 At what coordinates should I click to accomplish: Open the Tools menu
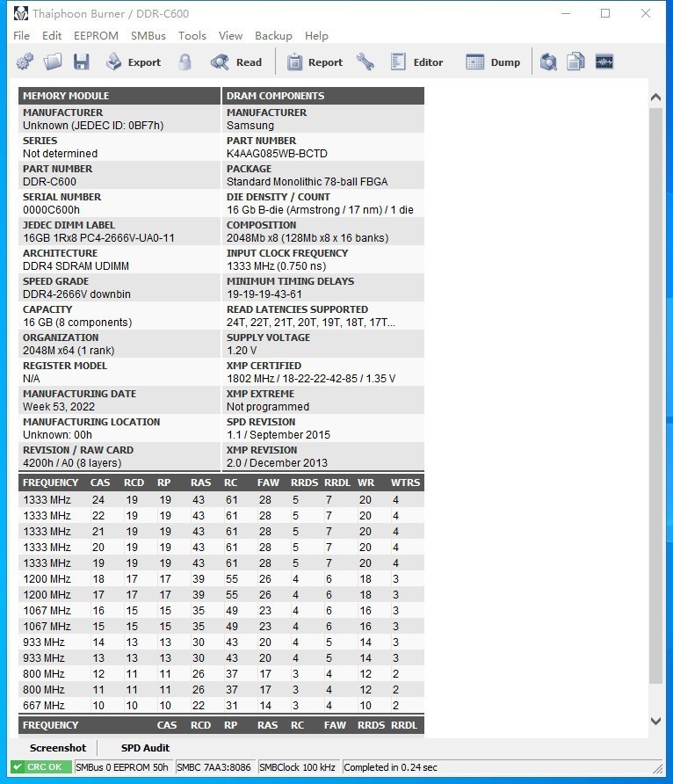point(192,35)
